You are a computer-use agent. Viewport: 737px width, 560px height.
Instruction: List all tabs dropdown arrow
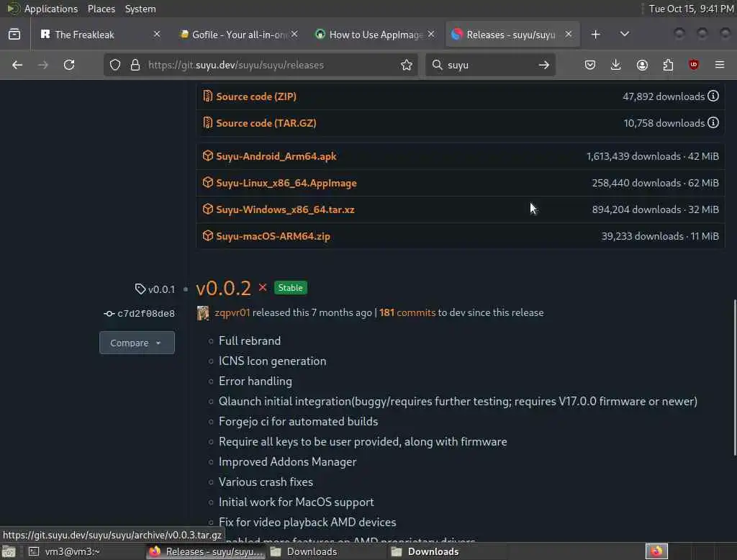point(624,35)
